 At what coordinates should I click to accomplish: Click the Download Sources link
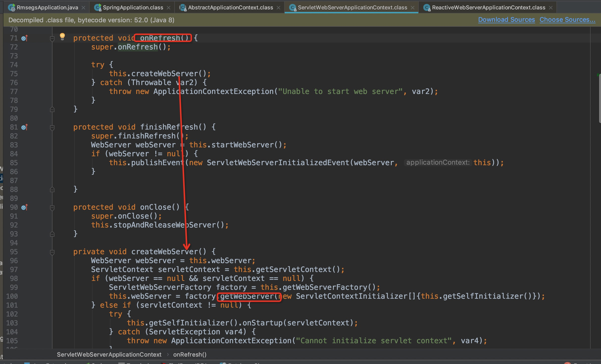coord(506,20)
